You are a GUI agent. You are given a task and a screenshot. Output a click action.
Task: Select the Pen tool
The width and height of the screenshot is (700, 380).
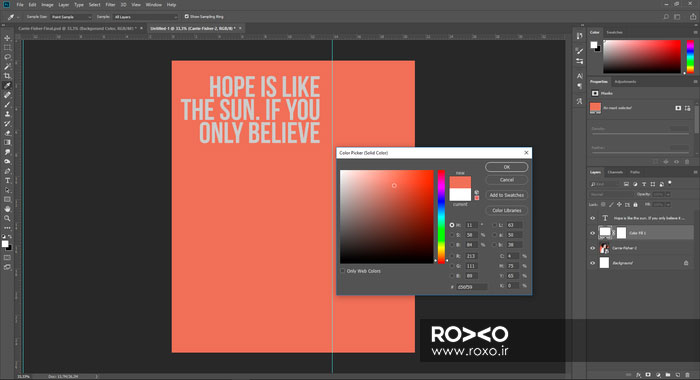point(7,171)
